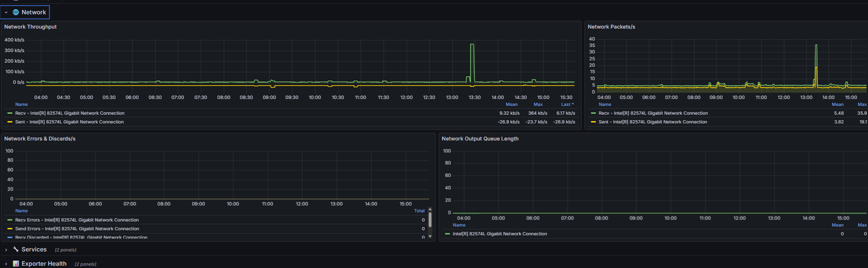Toggle Send Errors series visibility
This screenshot has width=868, height=268.
[77, 229]
